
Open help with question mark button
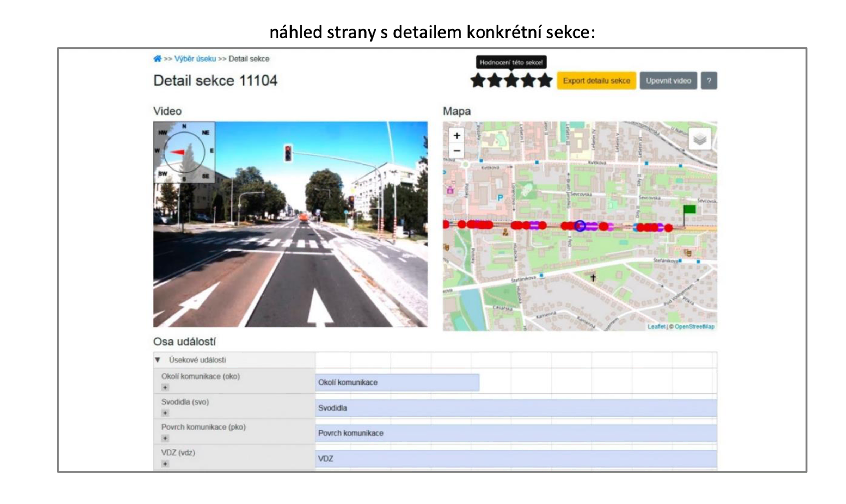(x=709, y=80)
